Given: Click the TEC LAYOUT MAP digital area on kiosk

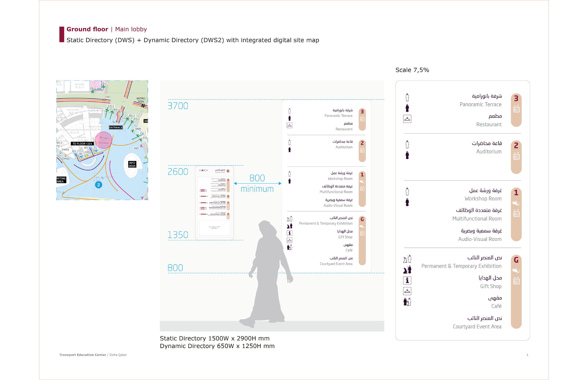Looking at the screenshot, I should click(x=214, y=228).
